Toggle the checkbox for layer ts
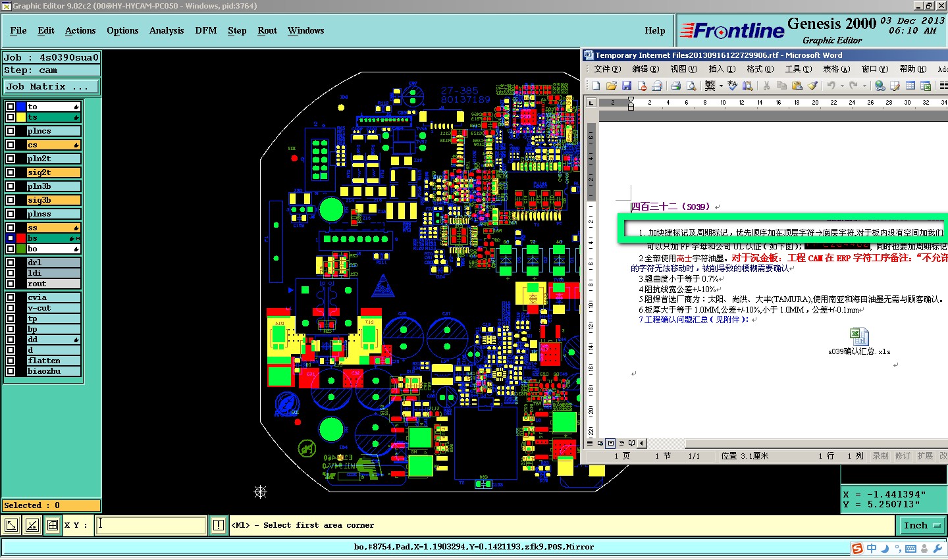 [x=11, y=117]
